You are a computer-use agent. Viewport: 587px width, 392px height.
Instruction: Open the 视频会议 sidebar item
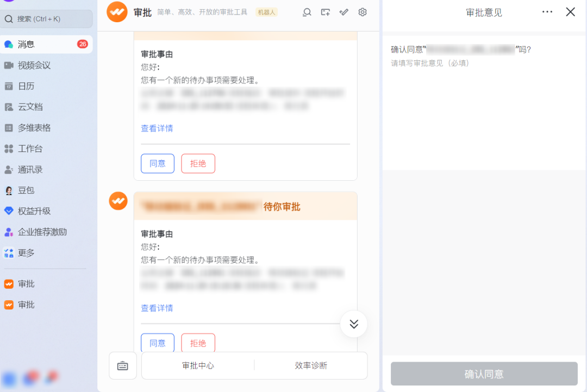[34, 65]
